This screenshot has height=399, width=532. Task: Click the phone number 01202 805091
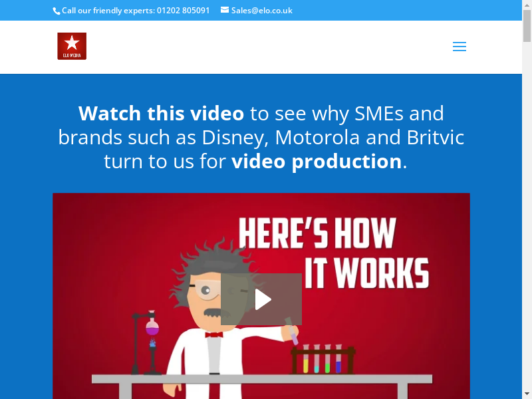tap(184, 11)
